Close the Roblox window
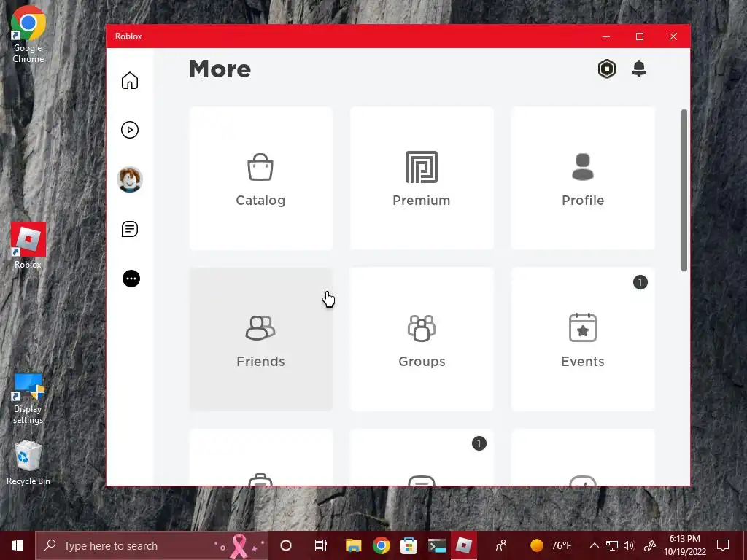 [673, 36]
